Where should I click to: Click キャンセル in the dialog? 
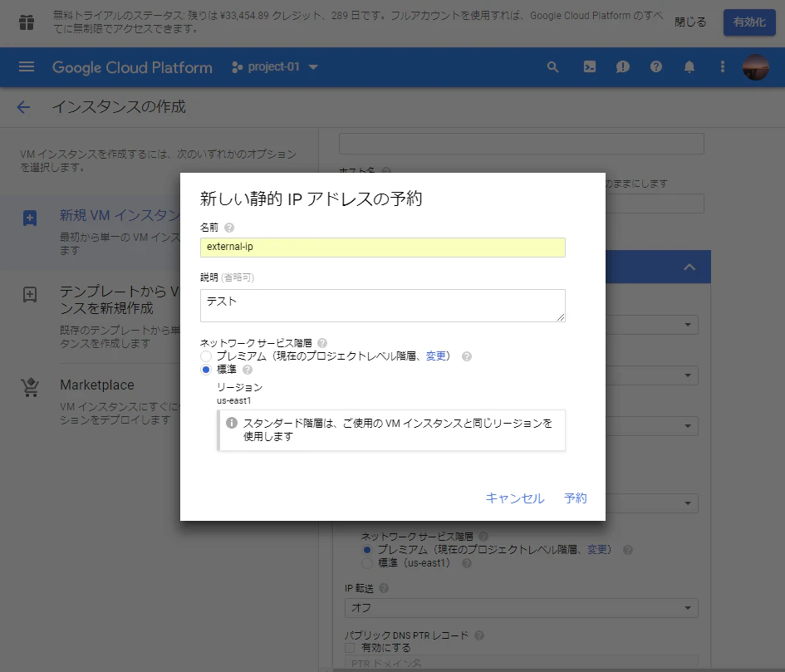pyautogui.click(x=515, y=498)
